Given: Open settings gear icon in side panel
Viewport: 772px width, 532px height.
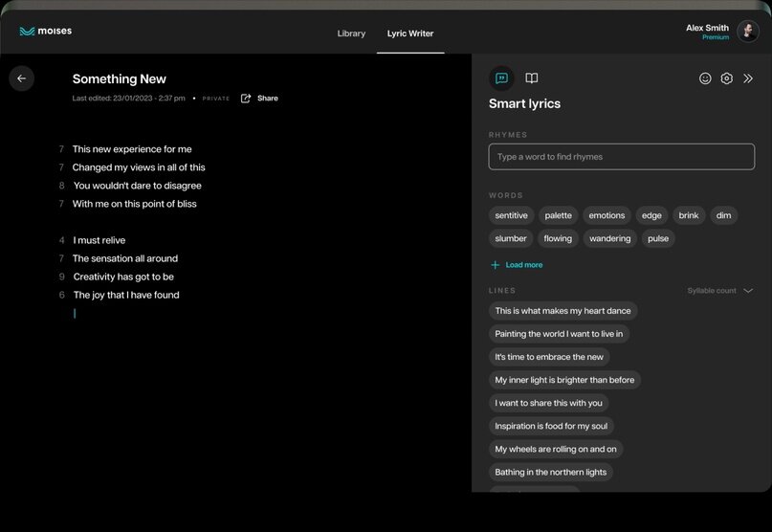Looking at the screenshot, I should pyautogui.click(x=727, y=78).
